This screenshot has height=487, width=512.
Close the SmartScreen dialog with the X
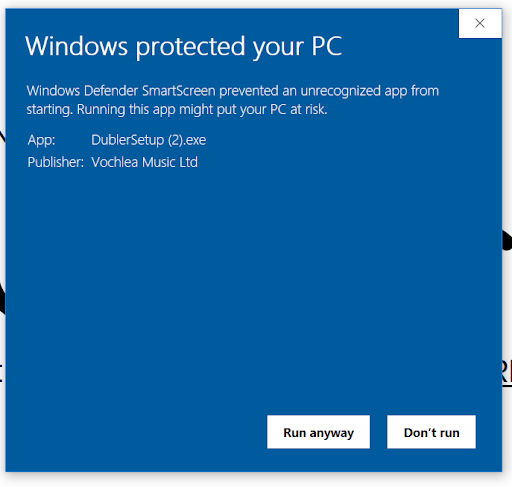[480, 23]
